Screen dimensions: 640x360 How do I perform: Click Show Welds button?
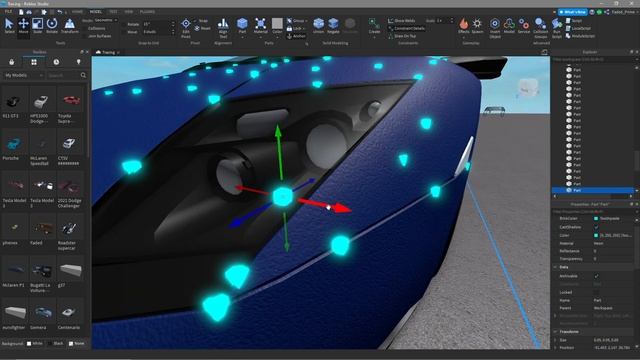402,20
